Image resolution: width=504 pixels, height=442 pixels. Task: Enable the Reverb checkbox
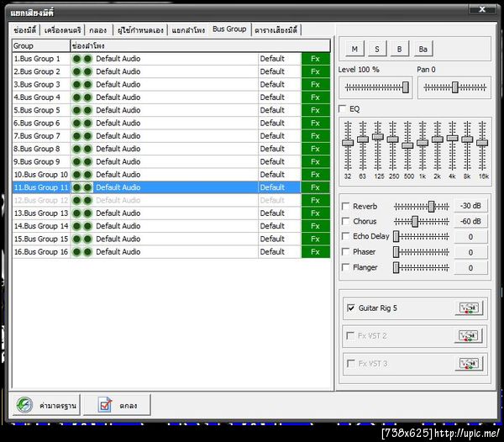[x=345, y=206]
